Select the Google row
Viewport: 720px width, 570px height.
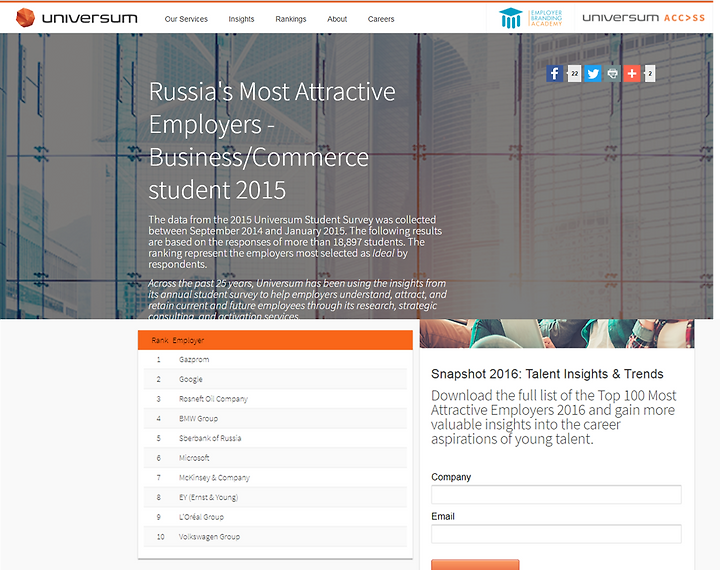(275, 379)
